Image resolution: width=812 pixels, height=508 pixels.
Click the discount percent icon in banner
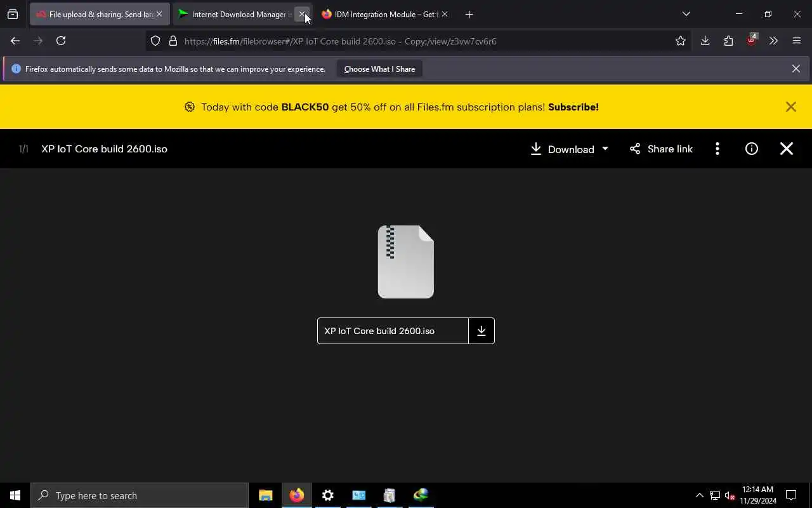point(189,107)
